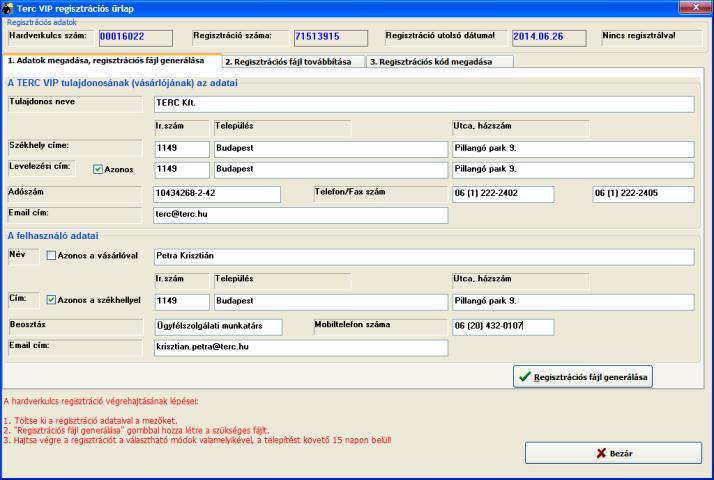Click Regisztrációs fájl generálása button

(x=583, y=377)
